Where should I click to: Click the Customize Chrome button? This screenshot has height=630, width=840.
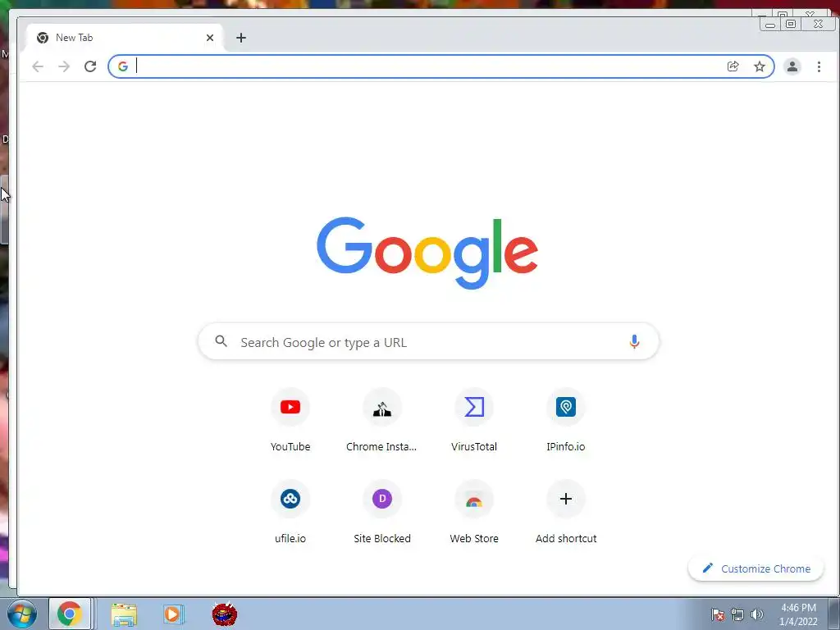pyautogui.click(x=756, y=568)
